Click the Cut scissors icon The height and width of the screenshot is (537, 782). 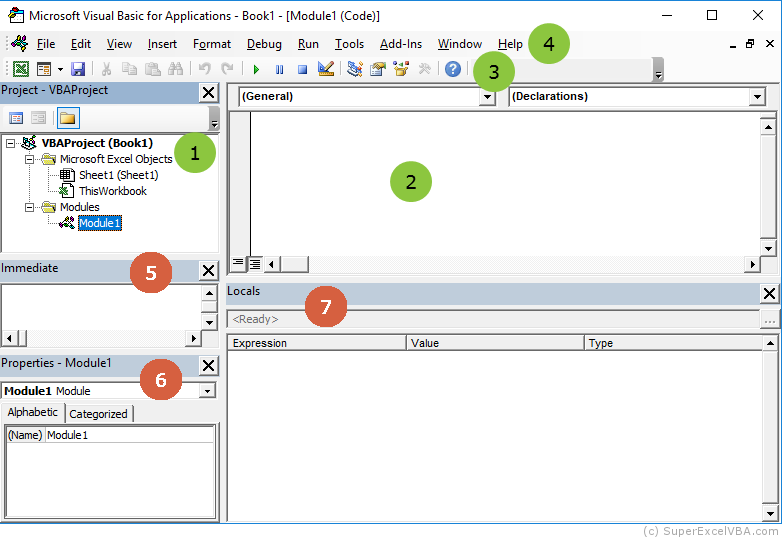point(106,69)
